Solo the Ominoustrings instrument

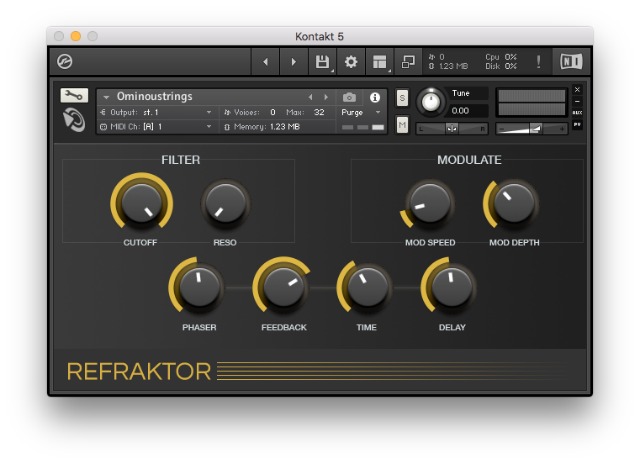pyautogui.click(x=402, y=98)
